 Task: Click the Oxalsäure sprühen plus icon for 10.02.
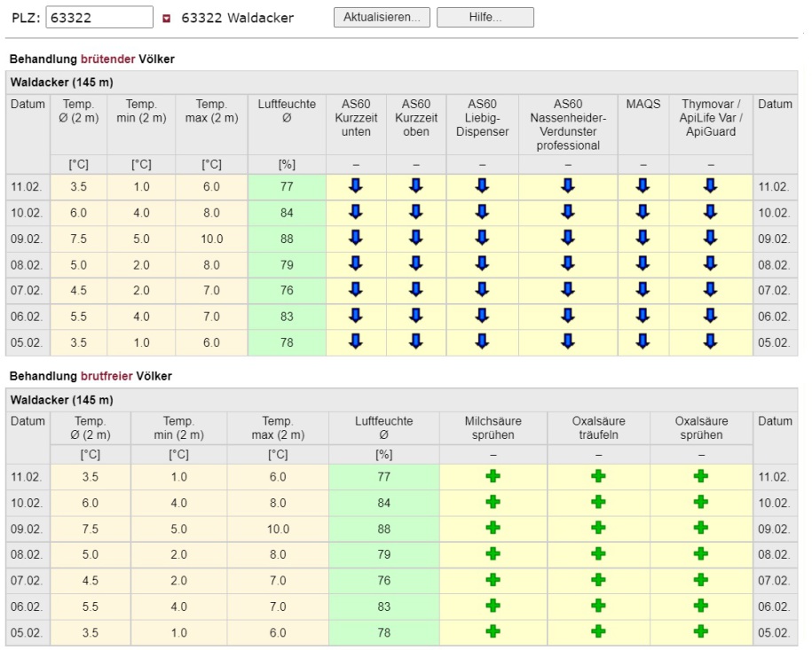(701, 502)
